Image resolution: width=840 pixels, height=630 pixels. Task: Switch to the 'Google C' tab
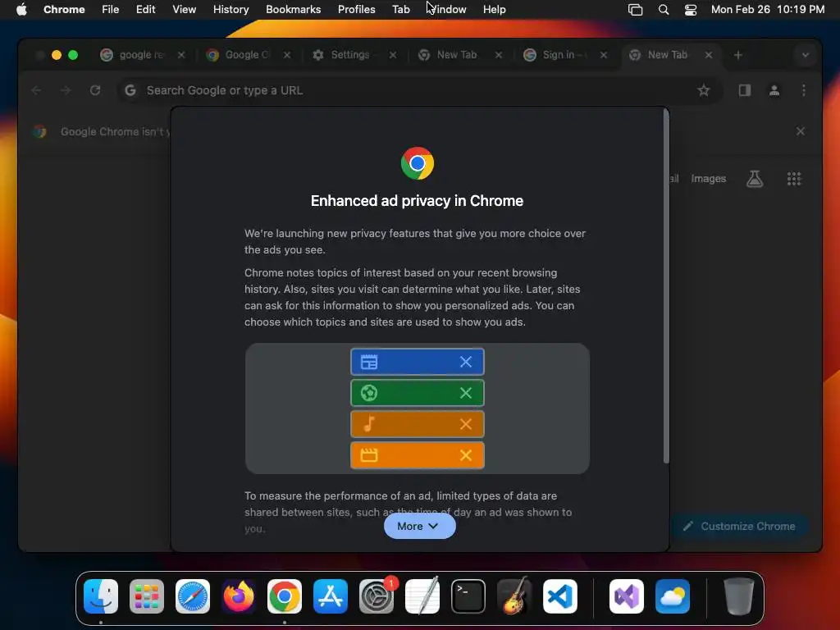247,55
